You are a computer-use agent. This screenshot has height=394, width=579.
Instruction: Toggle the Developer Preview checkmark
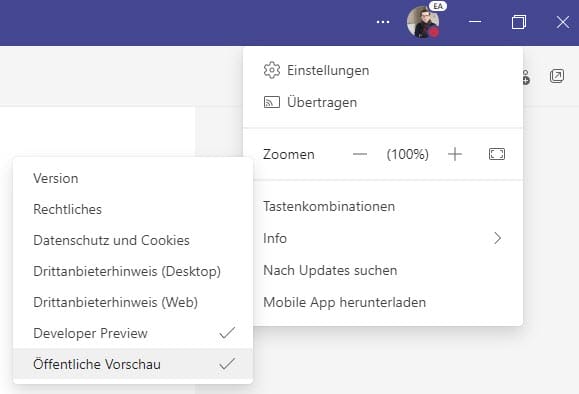click(x=227, y=333)
